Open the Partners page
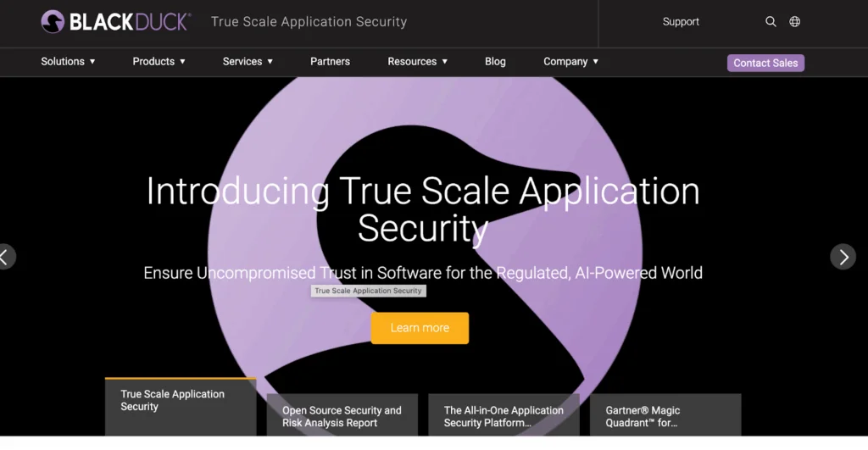The width and height of the screenshot is (868, 450). point(330,61)
